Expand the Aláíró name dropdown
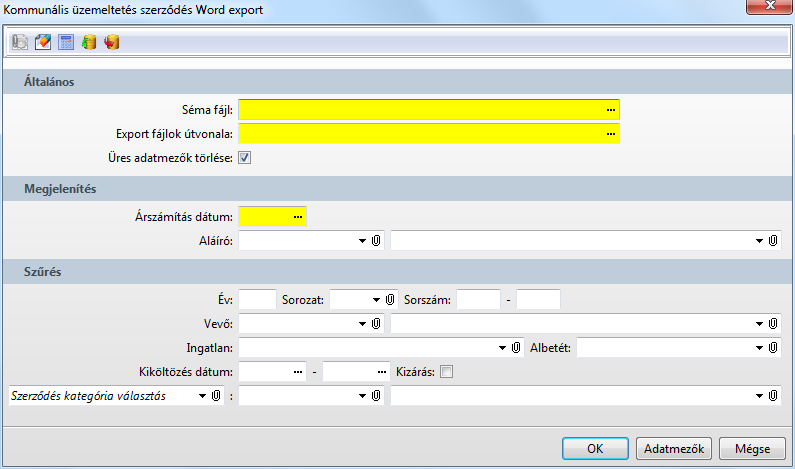 point(759,241)
